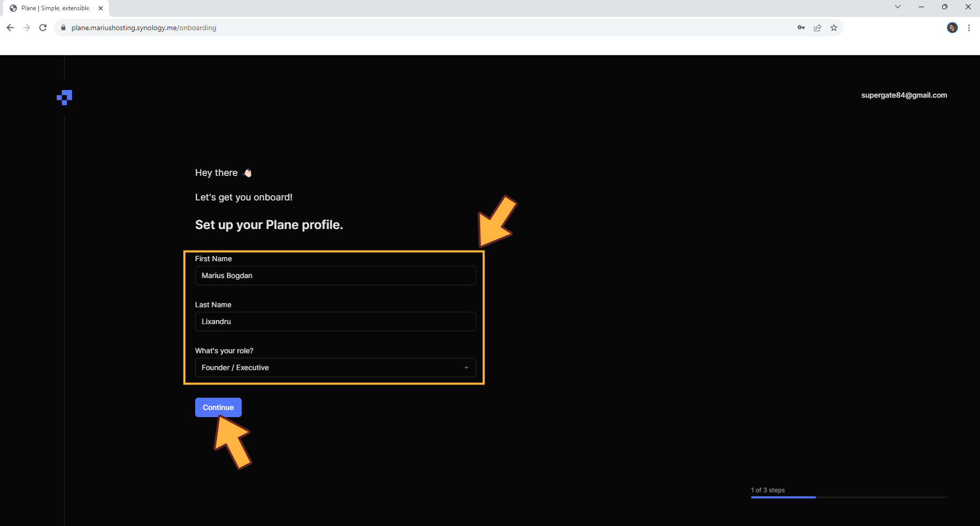980x526 pixels.
Task: Restore down the Chrome window
Action: pos(944,7)
